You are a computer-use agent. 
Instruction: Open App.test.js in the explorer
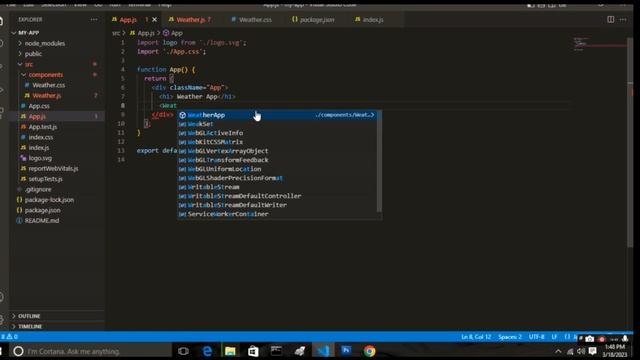click(x=42, y=127)
